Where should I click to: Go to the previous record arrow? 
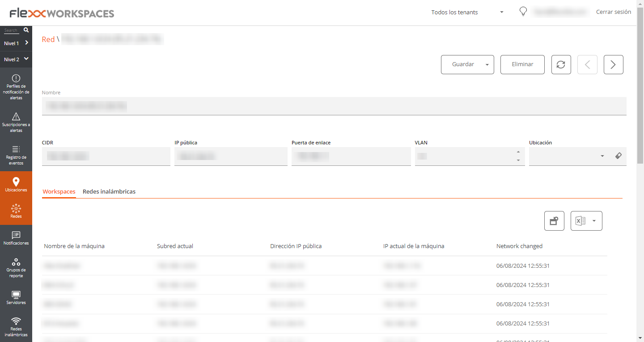click(x=587, y=64)
